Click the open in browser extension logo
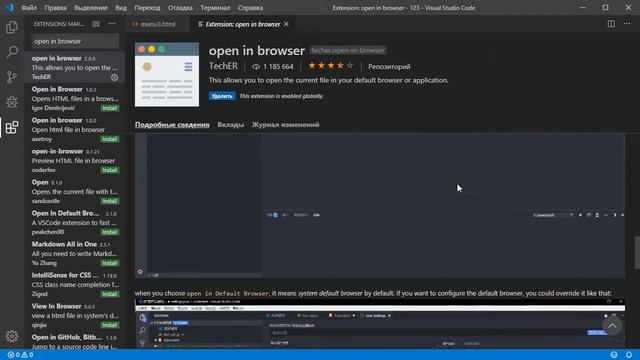The width and height of the screenshot is (640, 360). pyautogui.click(x=167, y=75)
